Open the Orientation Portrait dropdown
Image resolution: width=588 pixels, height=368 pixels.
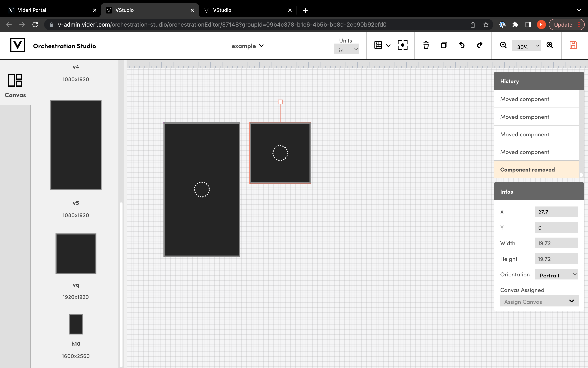pyautogui.click(x=556, y=275)
